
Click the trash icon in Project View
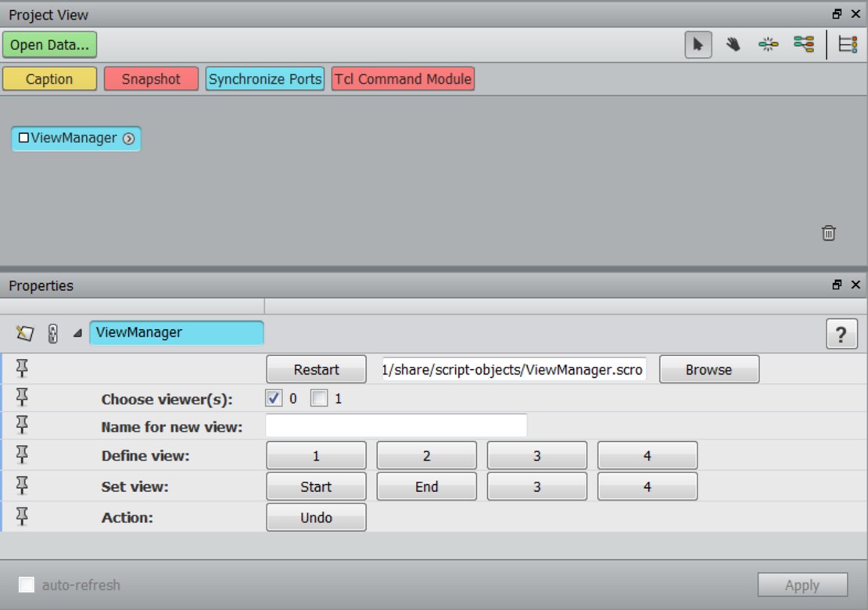point(828,232)
